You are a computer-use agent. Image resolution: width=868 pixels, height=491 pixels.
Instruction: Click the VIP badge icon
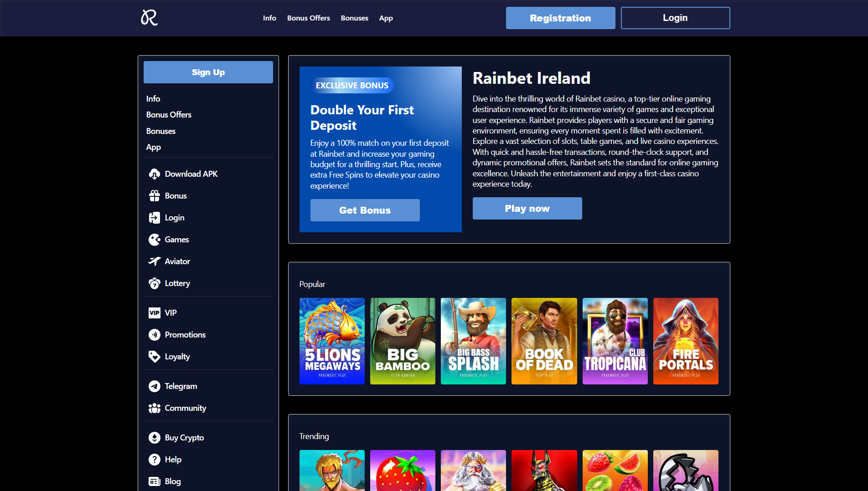point(155,313)
